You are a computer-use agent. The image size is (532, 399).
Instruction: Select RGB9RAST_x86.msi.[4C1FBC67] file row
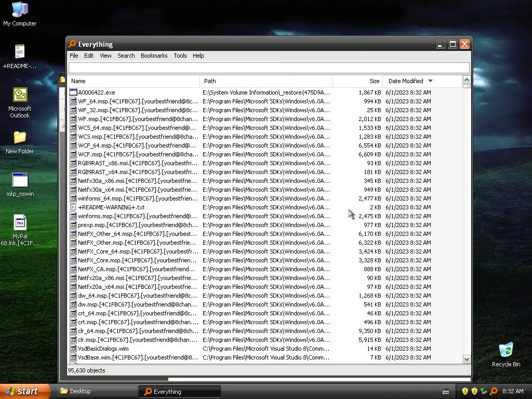coord(265,163)
